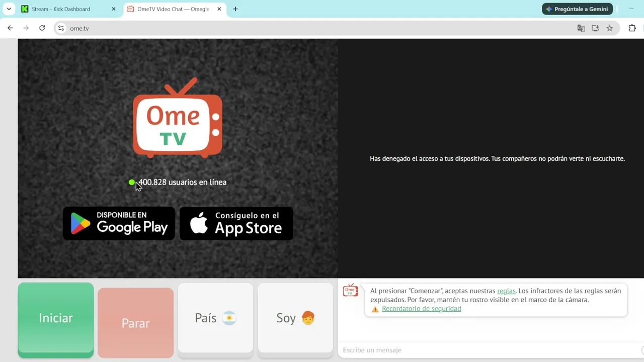This screenshot has width=644, height=362.
Task: Open the Google Play download badge
Action: [119, 223]
